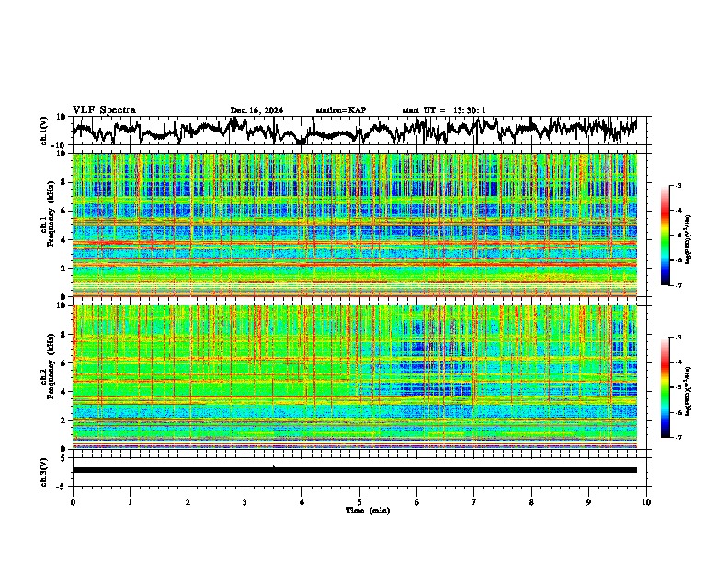The height and width of the screenshot is (563, 728).
Task: Click time axis tick label 6
Action: click(417, 502)
